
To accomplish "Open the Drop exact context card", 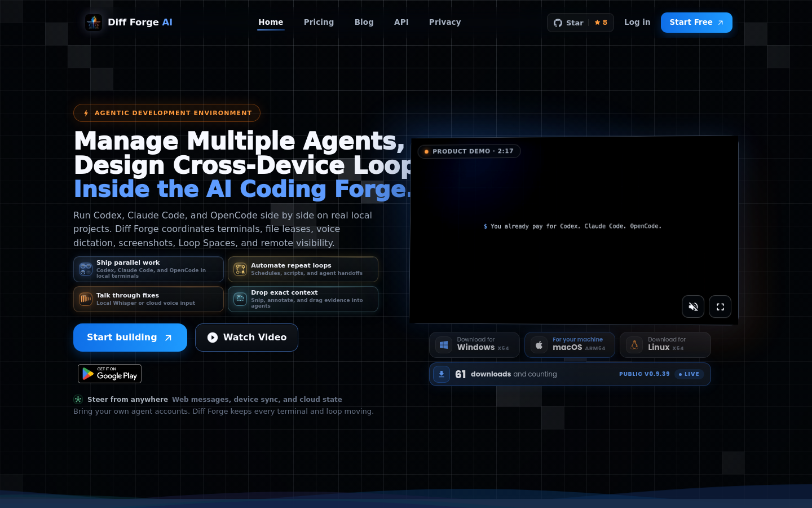I will (x=303, y=299).
